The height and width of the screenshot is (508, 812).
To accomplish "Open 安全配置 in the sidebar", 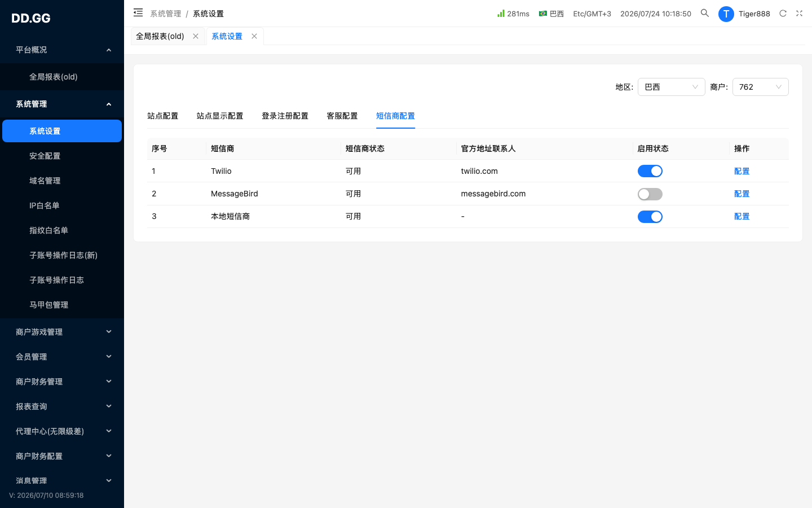I will coord(62,156).
